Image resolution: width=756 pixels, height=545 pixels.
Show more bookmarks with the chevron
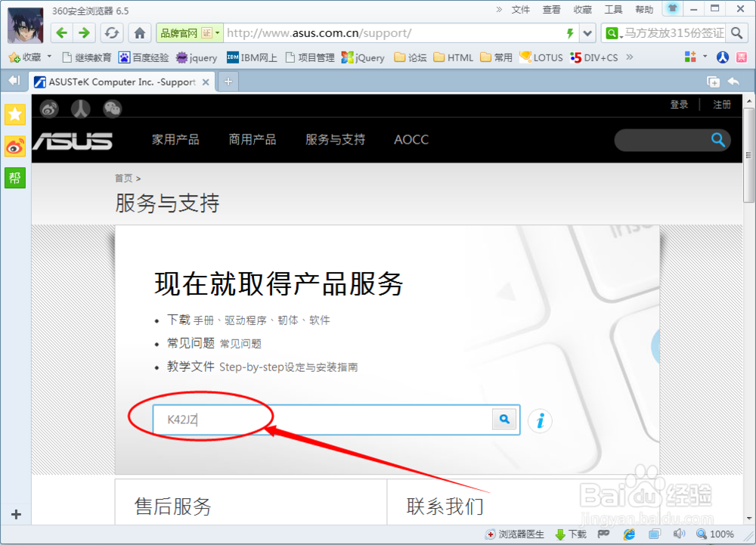point(629,57)
